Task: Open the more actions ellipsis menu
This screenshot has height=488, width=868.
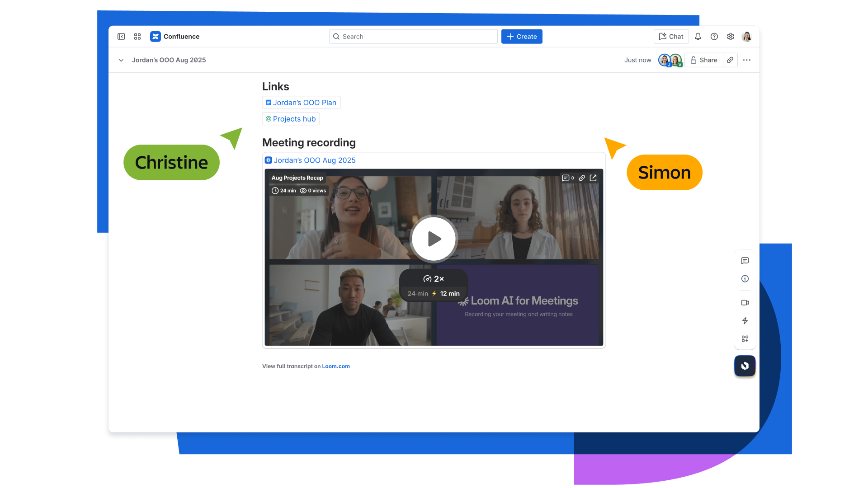Action: [x=747, y=60]
